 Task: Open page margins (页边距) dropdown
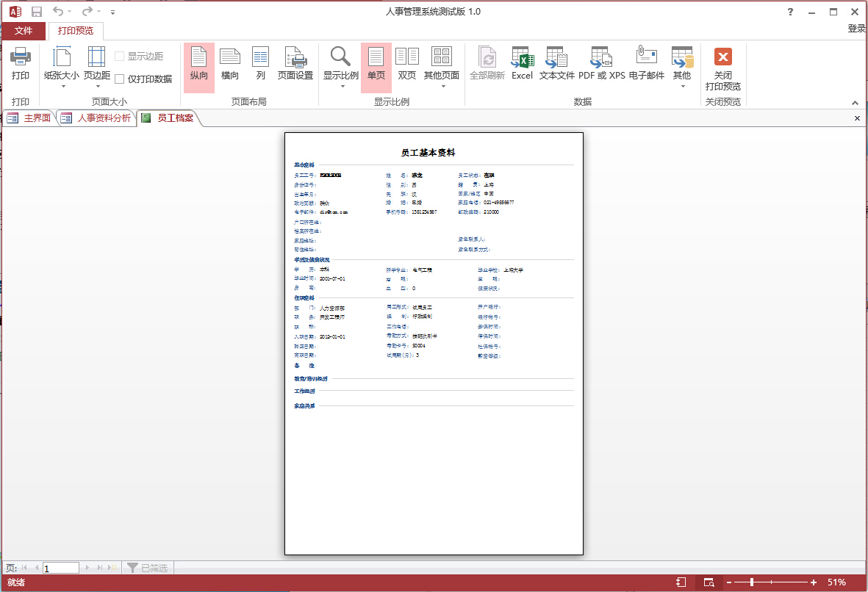click(x=97, y=81)
